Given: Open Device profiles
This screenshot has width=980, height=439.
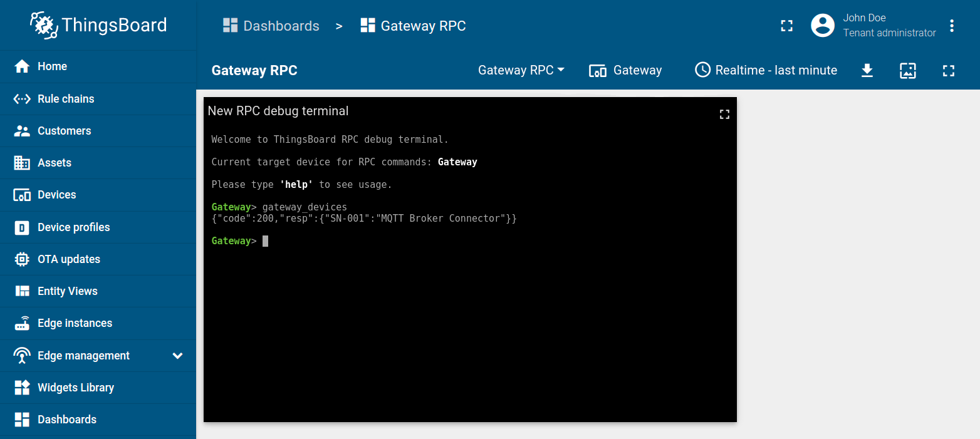Looking at the screenshot, I should coord(98,227).
